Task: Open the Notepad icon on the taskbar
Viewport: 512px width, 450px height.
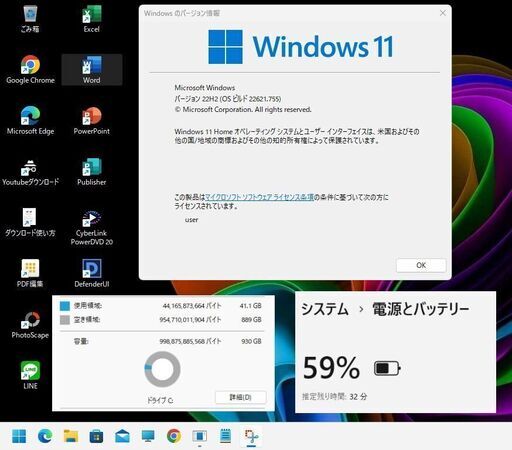Action: [226, 436]
